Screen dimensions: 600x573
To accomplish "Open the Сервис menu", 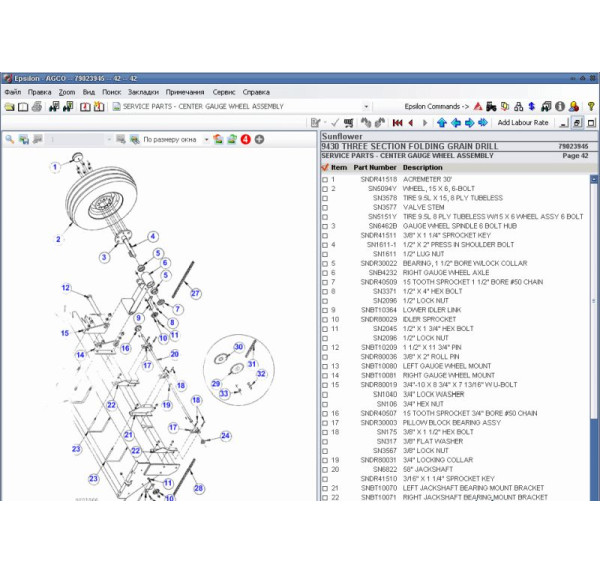I will click(x=223, y=92).
